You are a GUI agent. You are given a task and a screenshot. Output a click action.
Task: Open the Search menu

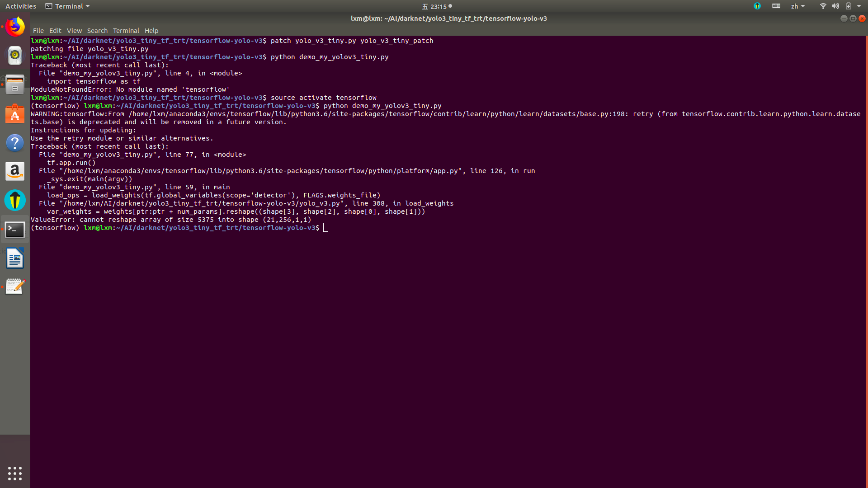pos(97,31)
